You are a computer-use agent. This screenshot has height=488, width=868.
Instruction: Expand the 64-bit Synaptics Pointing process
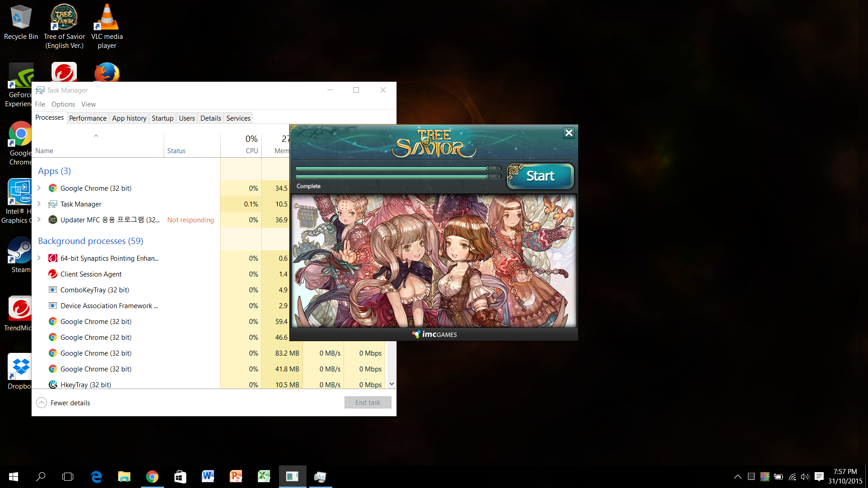click(39, 258)
